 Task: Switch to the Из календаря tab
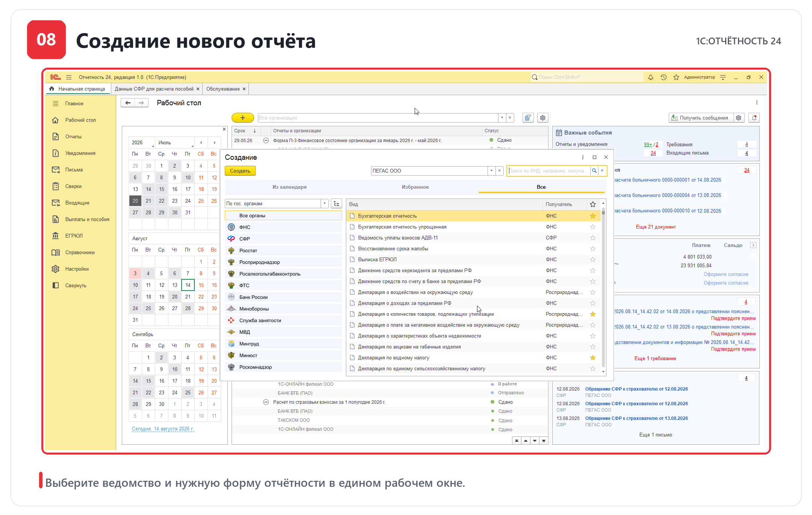[x=289, y=187]
